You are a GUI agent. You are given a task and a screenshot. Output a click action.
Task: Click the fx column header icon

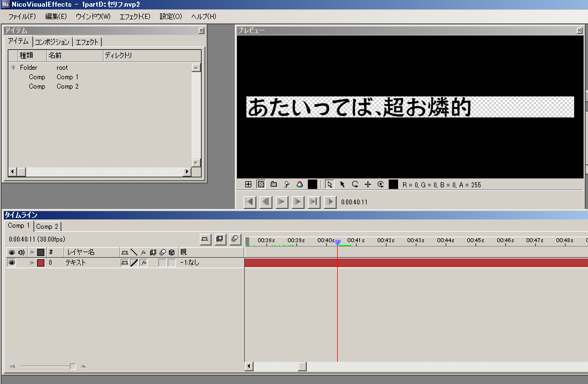pyautogui.click(x=143, y=252)
